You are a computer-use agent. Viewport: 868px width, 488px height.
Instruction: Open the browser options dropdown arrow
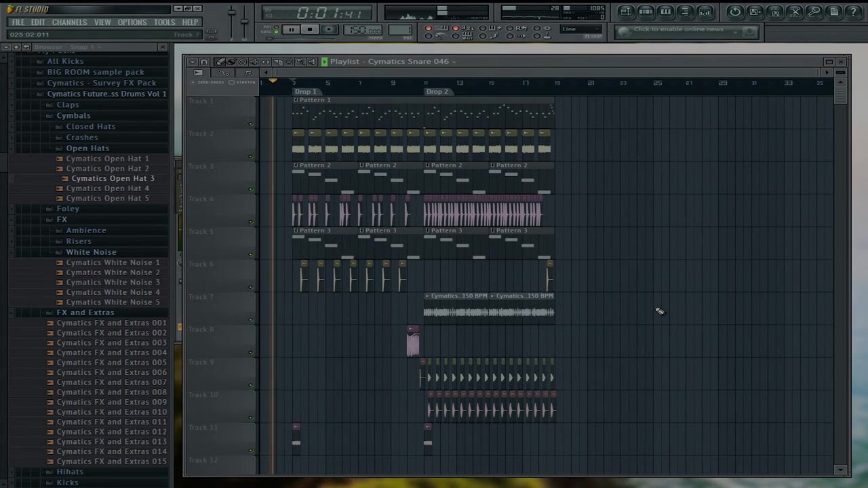tap(5, 47)
